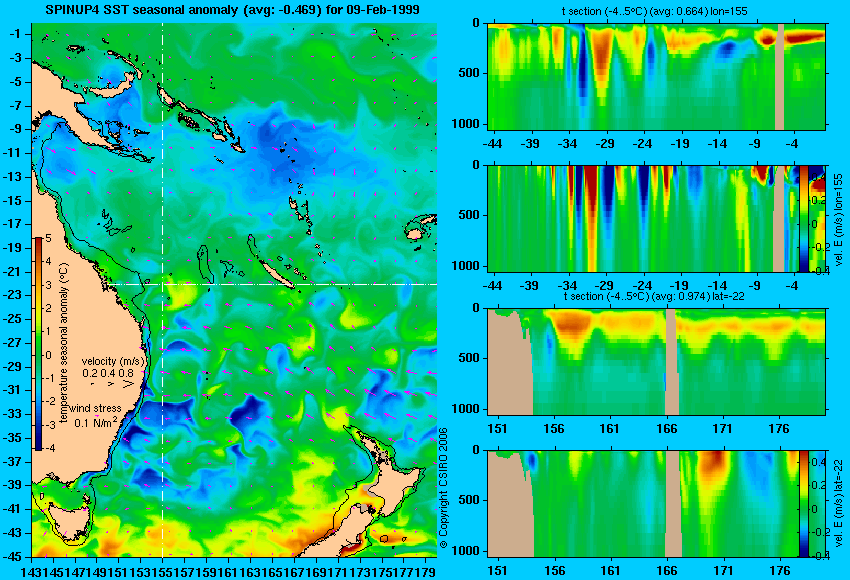850x580 pixels.
Task: Click the SPINUP4 SST seasonal anomaly main title
Action: tap(232, 10)
